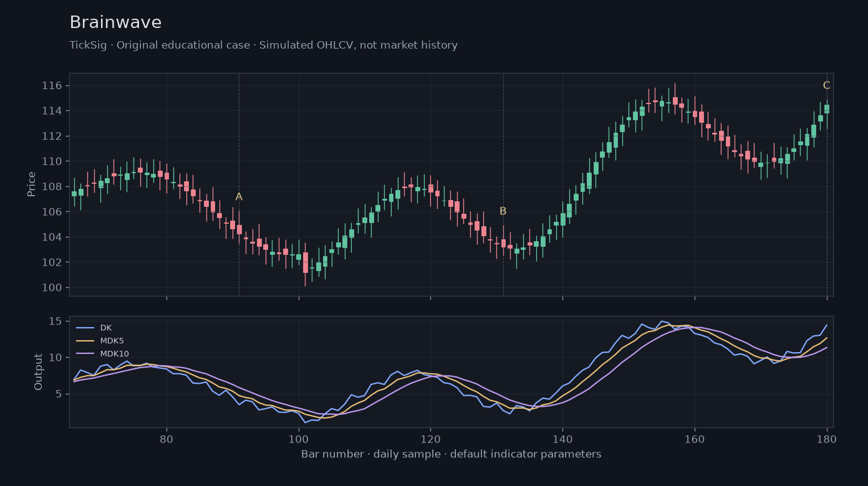Click the bar number 180 tick label
The height and width of the screenshot is (486, 868).
coord(826,439)
